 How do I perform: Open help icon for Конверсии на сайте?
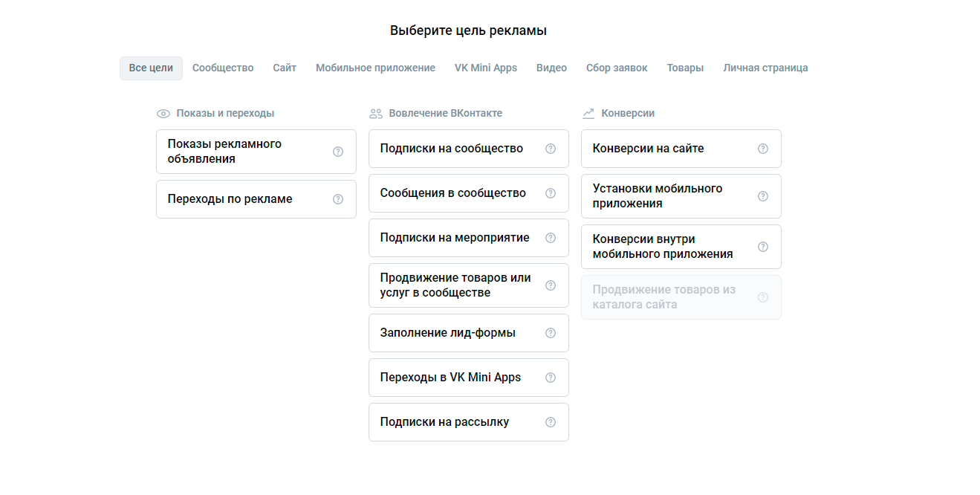(x=763, y=149)
